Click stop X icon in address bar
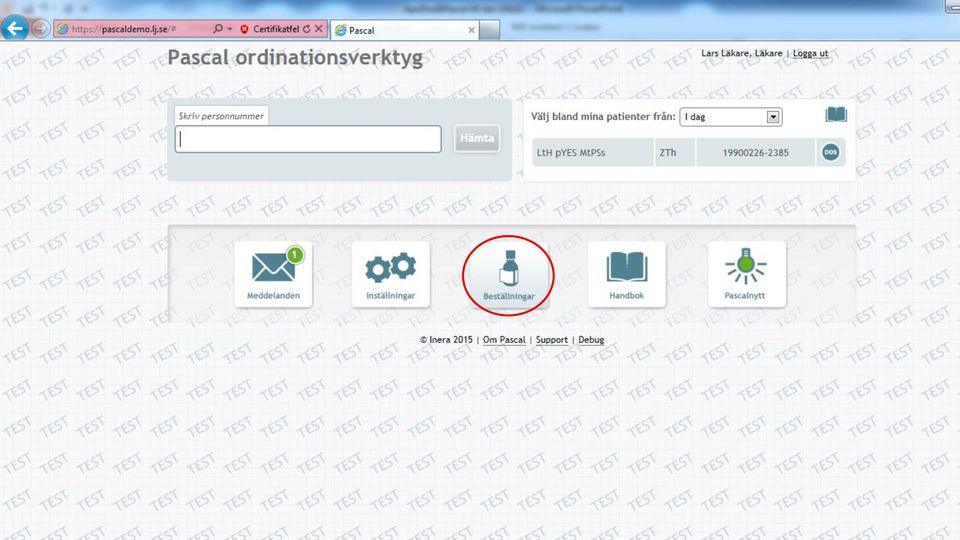Screen dimensions: 960x540 pyautogui.click(x=318, y=29)
